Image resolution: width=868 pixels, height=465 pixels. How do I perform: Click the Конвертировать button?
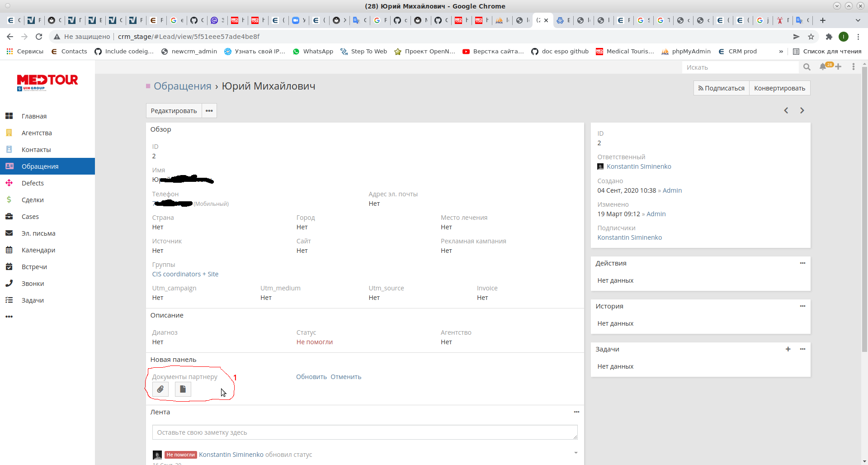tap(779, 88)
